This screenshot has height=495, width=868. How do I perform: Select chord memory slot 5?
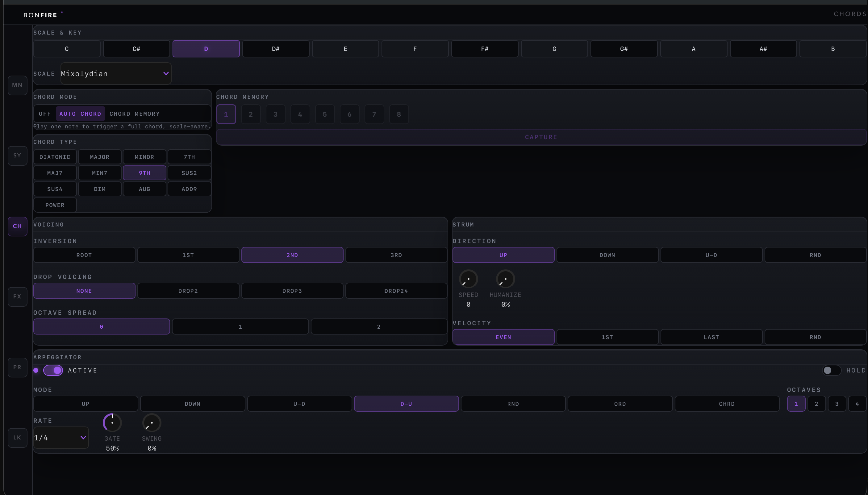coord(325,114)
